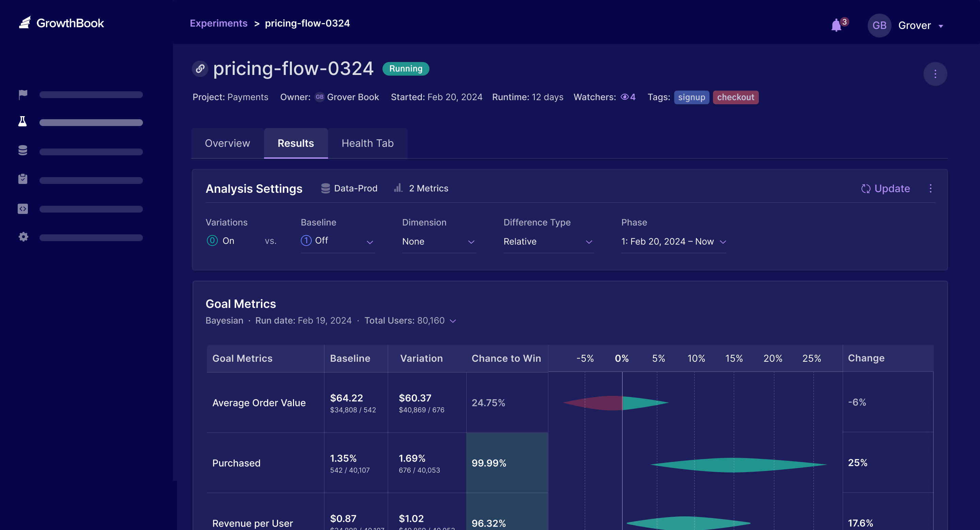Toggle the Running status badge

[x=406, y=68]
